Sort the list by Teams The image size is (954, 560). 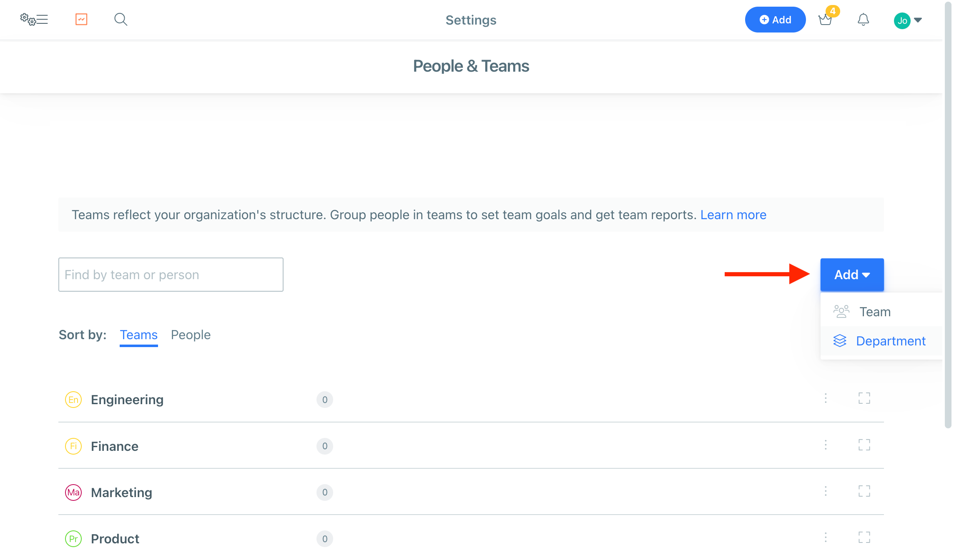(x=138, y=335)
